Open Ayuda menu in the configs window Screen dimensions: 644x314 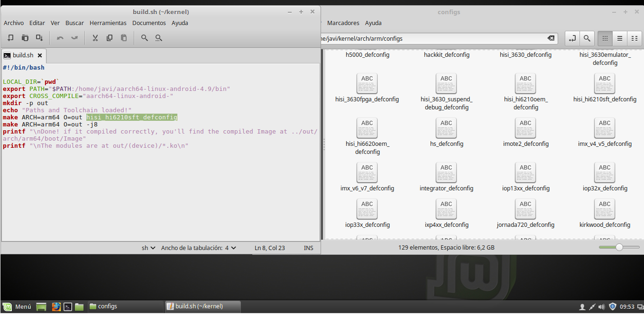(x=373, y=23)
